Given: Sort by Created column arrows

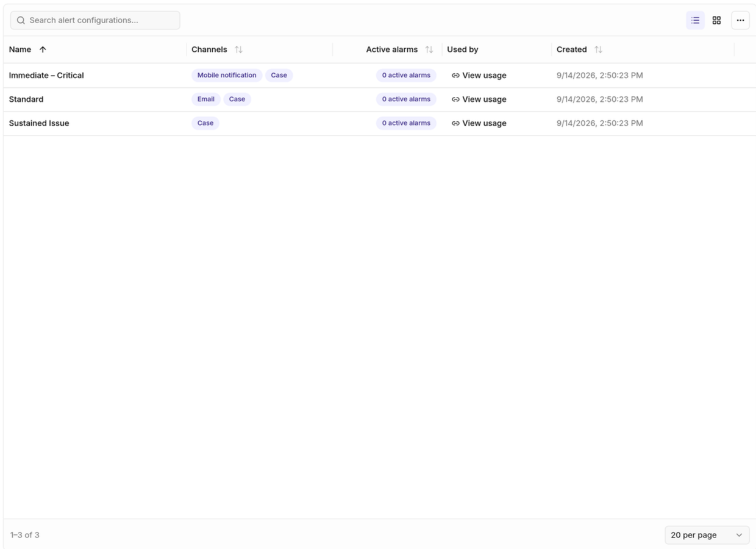Looking at the screenshot, I should [x=599, y=49].
